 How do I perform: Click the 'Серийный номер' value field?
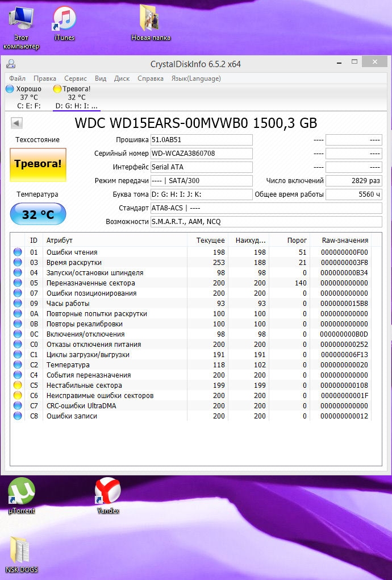[201, 154]
